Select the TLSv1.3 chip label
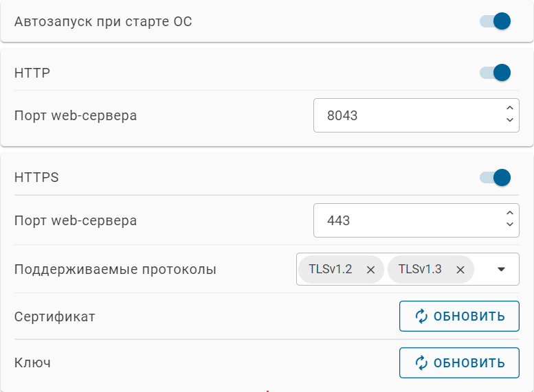534x392 pixels. (x=420, y=269)
